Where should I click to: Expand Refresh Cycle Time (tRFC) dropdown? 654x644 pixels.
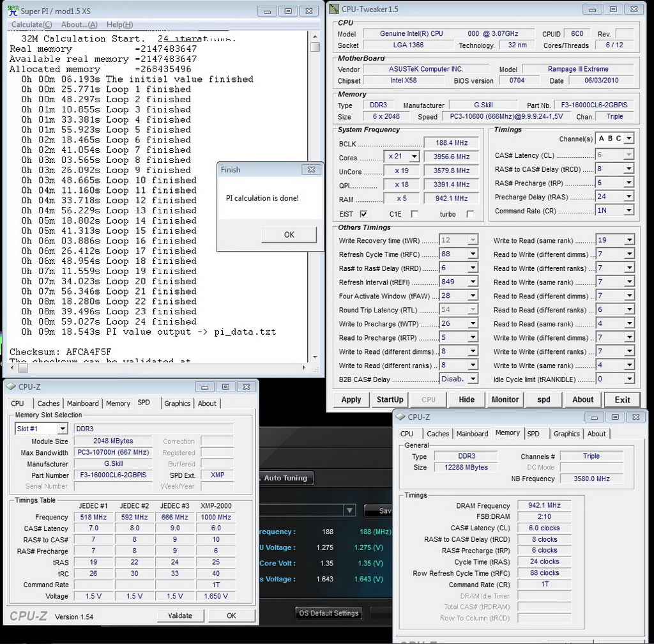(473, 254)
